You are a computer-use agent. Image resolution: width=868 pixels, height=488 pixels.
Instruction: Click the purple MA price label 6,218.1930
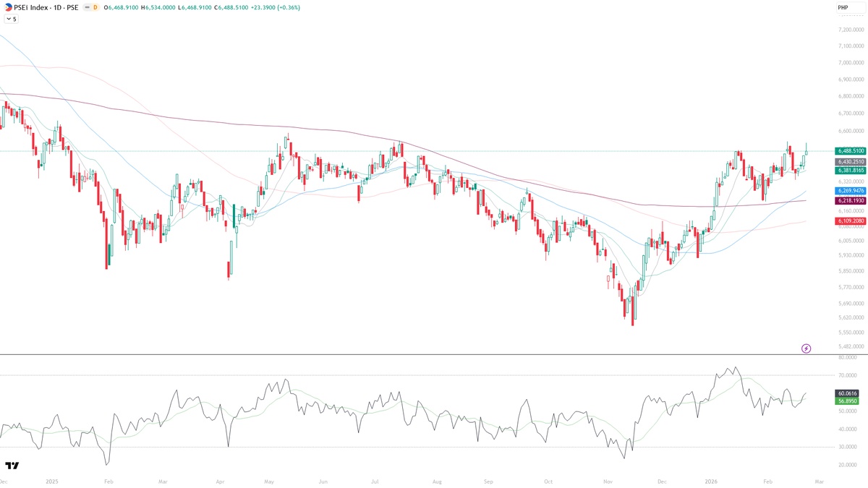pyautogui.click(x=849, y=200)
